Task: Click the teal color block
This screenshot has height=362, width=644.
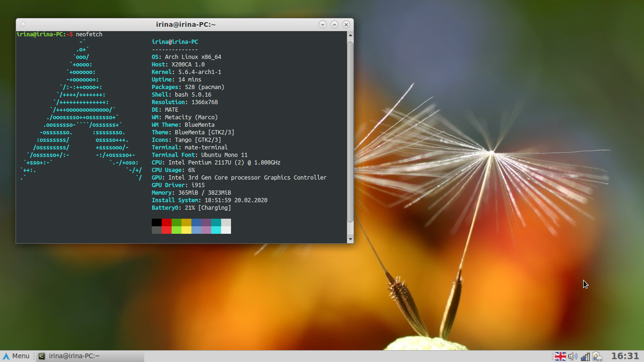Action: 216,222
